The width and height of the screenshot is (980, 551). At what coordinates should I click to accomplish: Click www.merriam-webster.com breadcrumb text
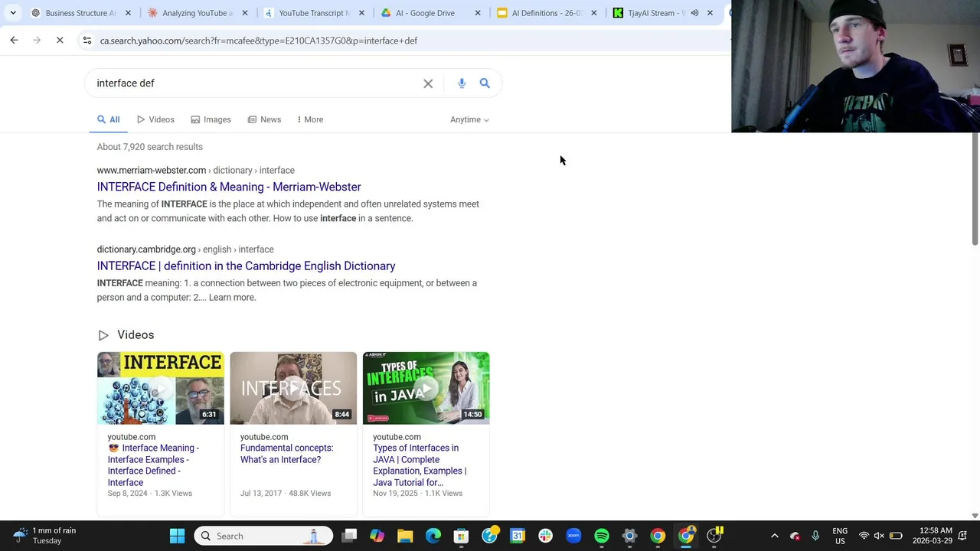152,170
